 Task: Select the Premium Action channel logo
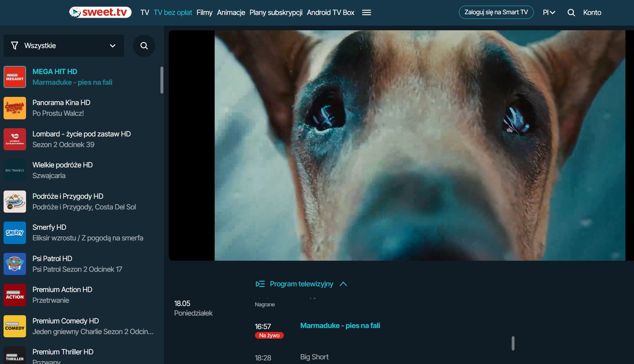click(15, 295)
